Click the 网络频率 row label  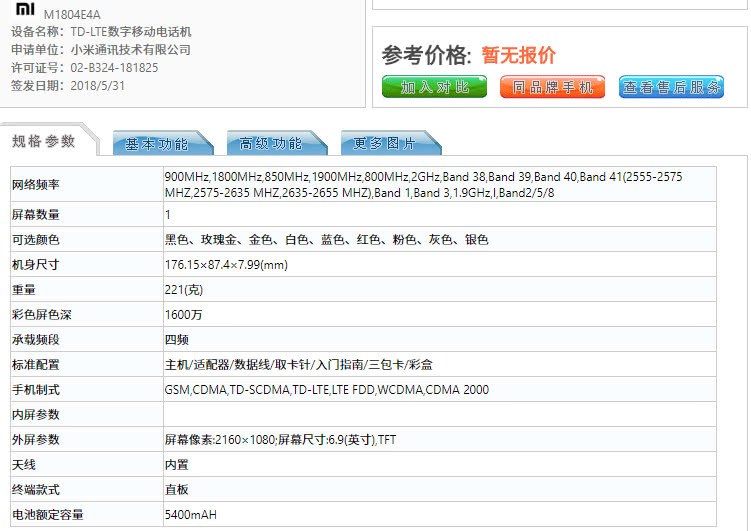coord(35,184)
